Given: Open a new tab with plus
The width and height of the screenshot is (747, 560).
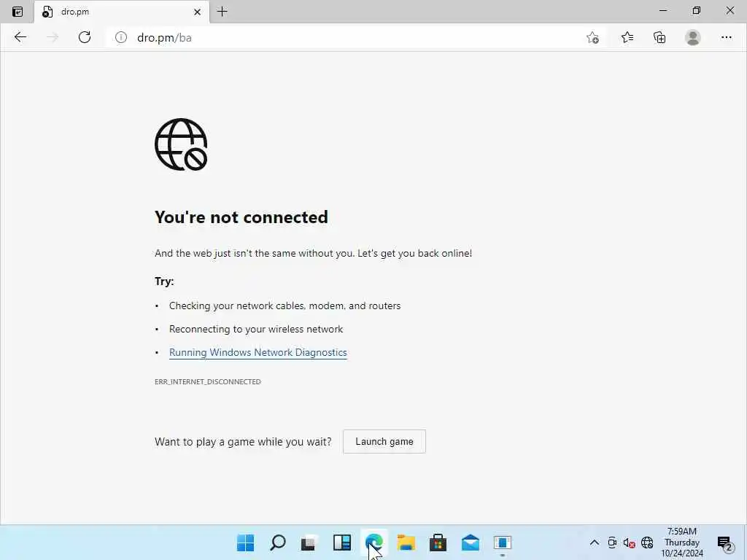Looking at the screenshot, I should [222, 12].
